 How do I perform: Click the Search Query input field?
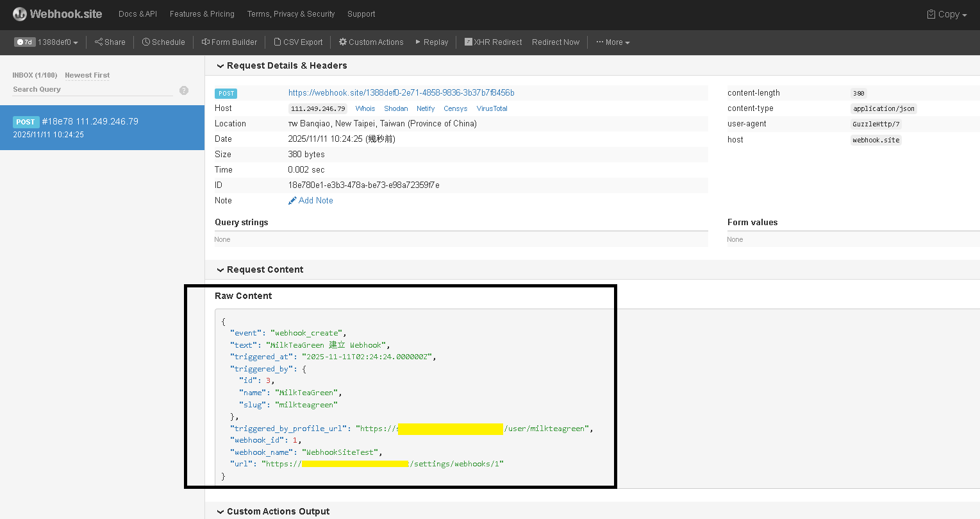(92, 90)
